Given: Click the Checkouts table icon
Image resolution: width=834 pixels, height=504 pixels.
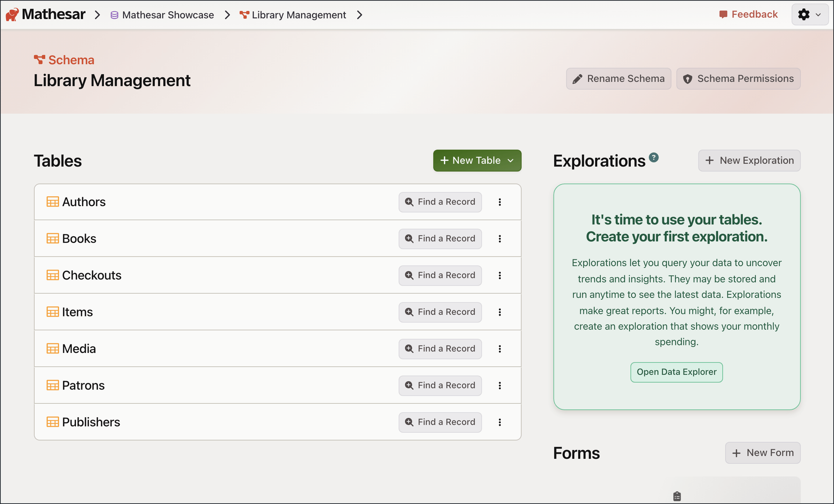Looking at the screenshot, I should [53, 275].
